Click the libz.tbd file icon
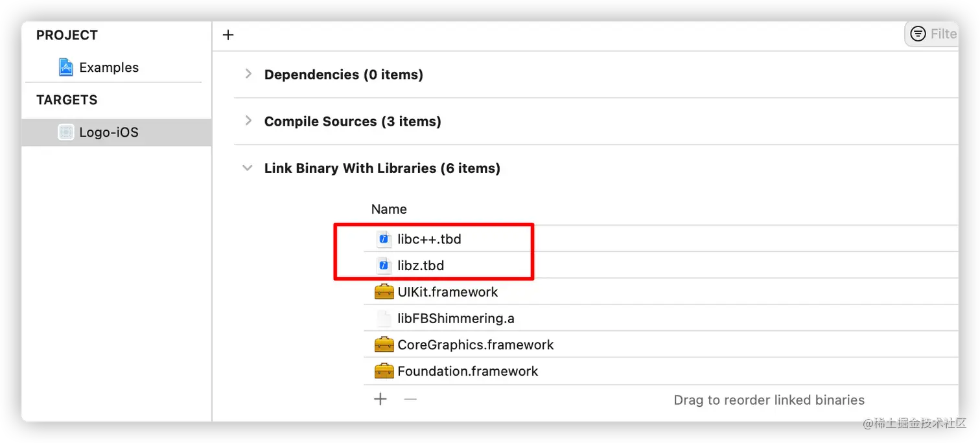Viewport: 980px width, 443px height. (384, 266)
